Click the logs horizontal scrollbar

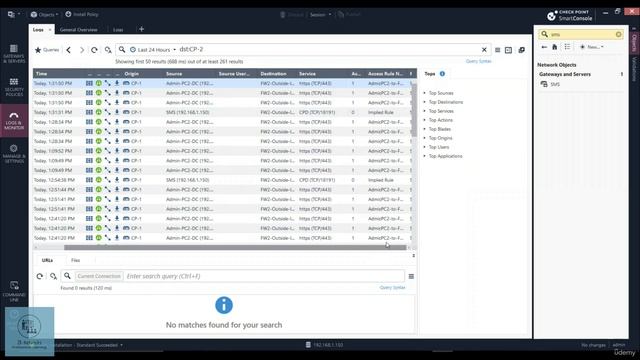point(235,247)
